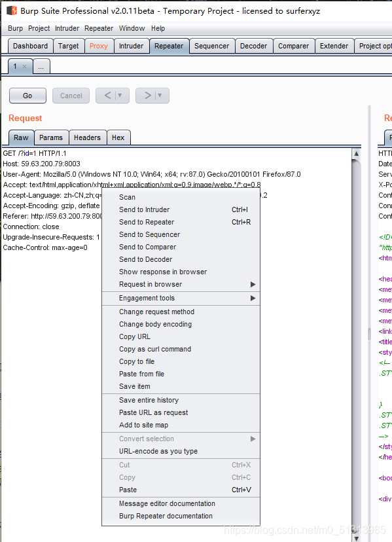
Task: Click the Go button to send the request
Action: 27,96
